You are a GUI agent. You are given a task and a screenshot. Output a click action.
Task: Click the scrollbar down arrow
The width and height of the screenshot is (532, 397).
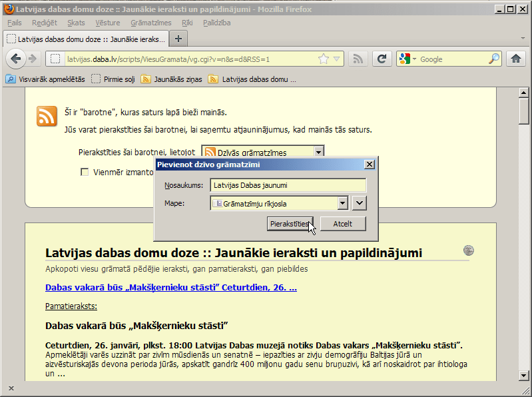[x=523, y=375]
